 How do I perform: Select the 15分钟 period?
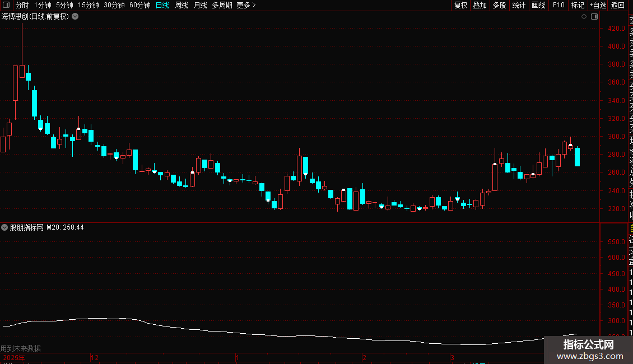click(x=89, y=5)
